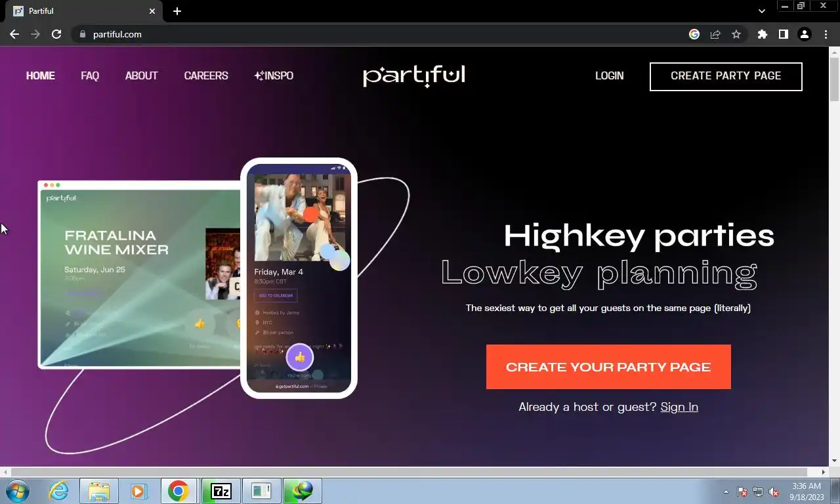840x504 pixels.
Task: Click the Partiful logo in the header
Action: tap(414, 75)
